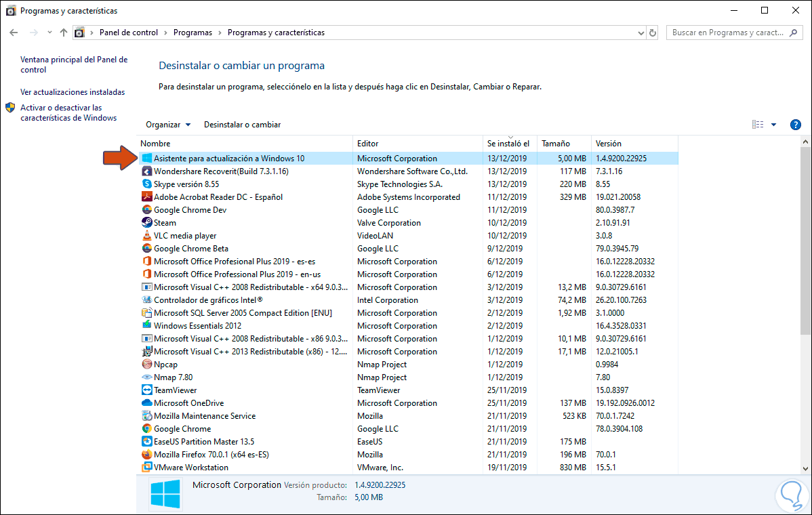Click the Office Professional Plus 2019 en-us icon
Screen dimensions: 812x515
pyautogui.click(x=146, y=274)
